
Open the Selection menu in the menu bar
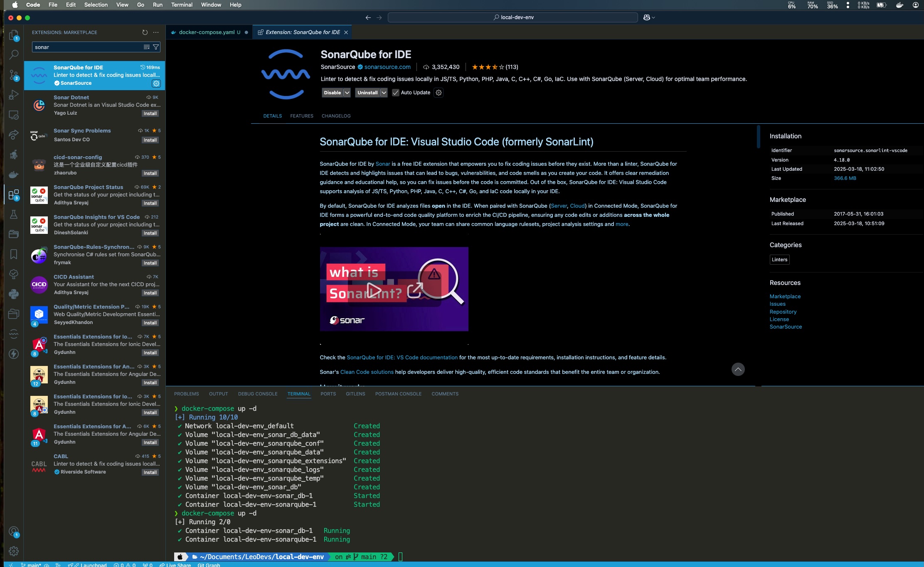(96, 5)
